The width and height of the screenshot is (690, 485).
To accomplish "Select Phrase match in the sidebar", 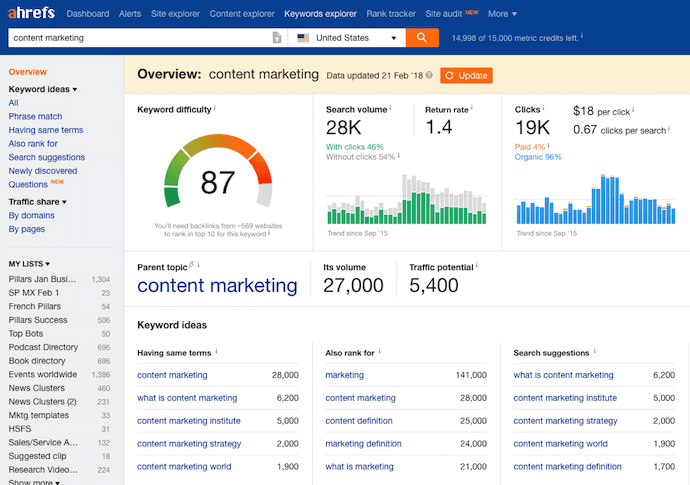I will pyautogui.click(x=35, y=117).
